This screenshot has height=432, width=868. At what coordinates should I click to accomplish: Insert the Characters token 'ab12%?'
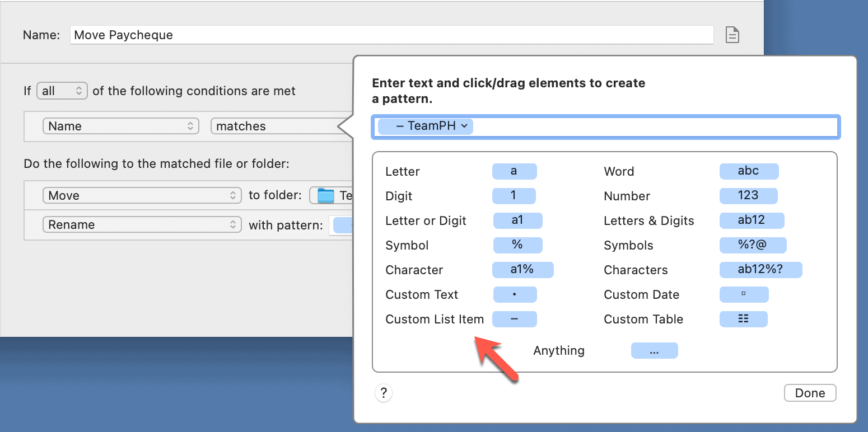click(760, 270)
